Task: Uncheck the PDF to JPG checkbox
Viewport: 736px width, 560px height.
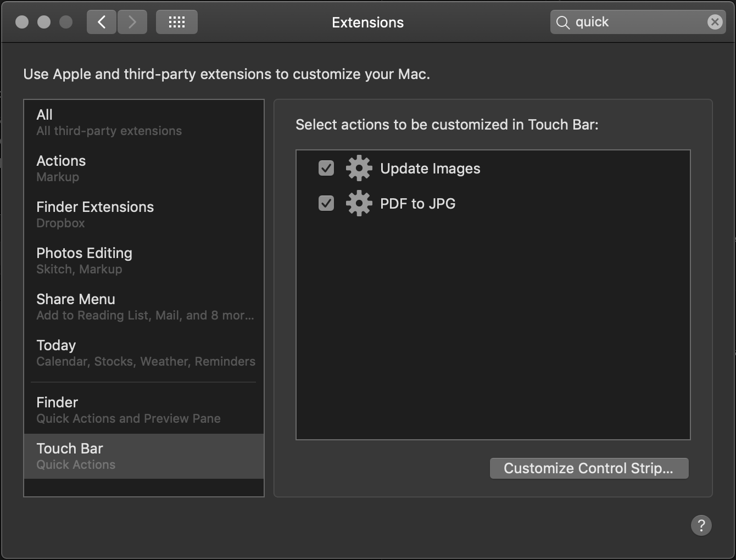Action: click(x=326, y=203)
